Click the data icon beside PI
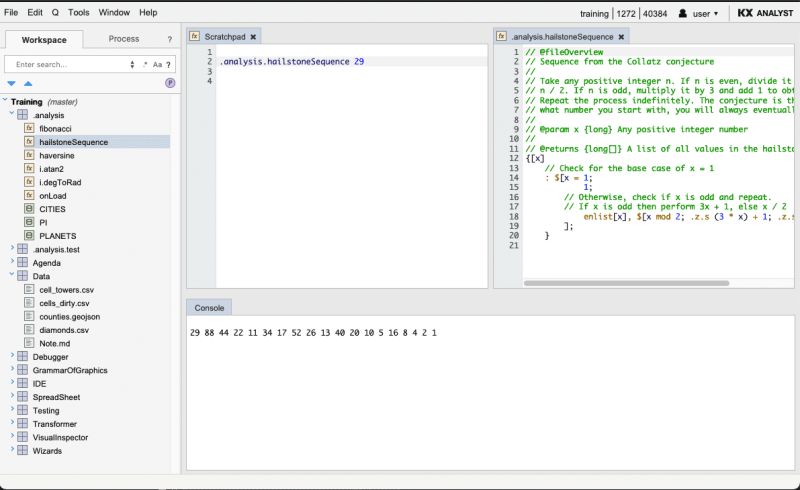Viewport: 800px width, 490px height. (x=29, y=222)
